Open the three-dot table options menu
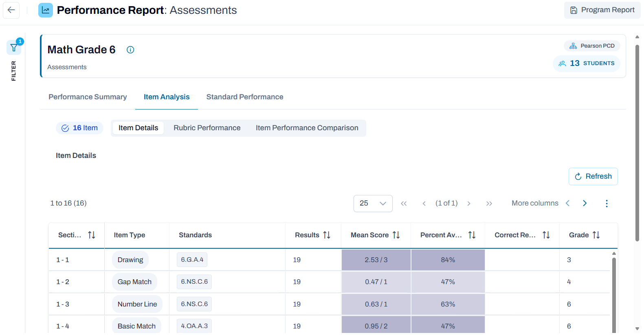This screenshot has height=335, width=644. [x=607, y=204]
